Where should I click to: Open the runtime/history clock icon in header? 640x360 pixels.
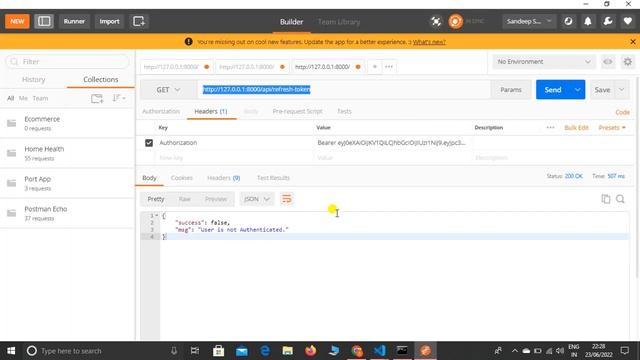(x=568, y=21)
